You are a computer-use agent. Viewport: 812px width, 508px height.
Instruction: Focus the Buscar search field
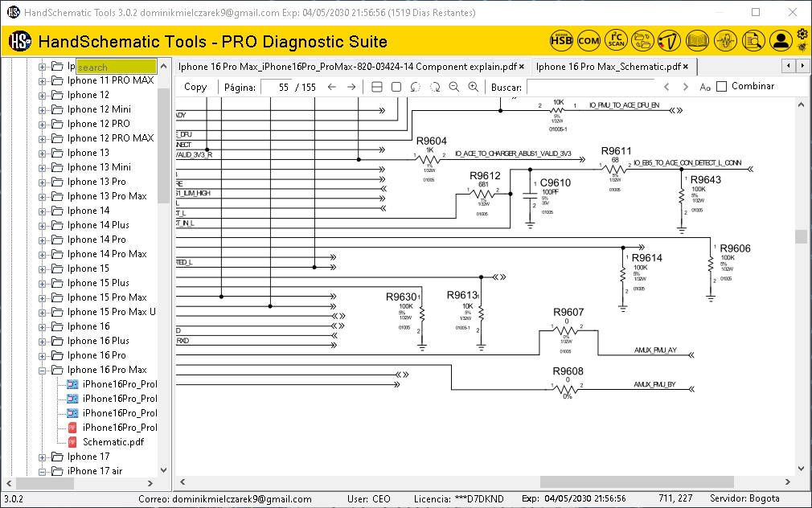[592, 87]
